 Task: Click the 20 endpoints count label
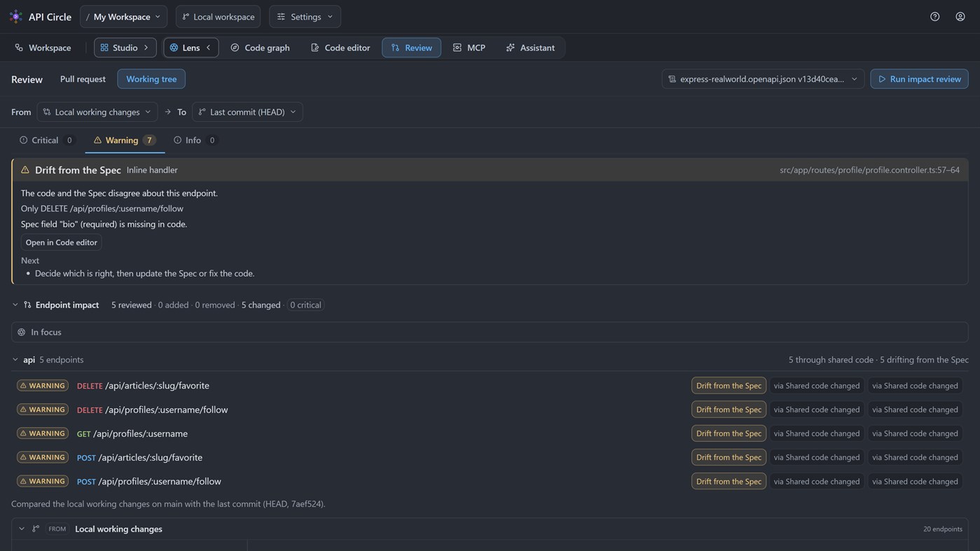point(942,529)
